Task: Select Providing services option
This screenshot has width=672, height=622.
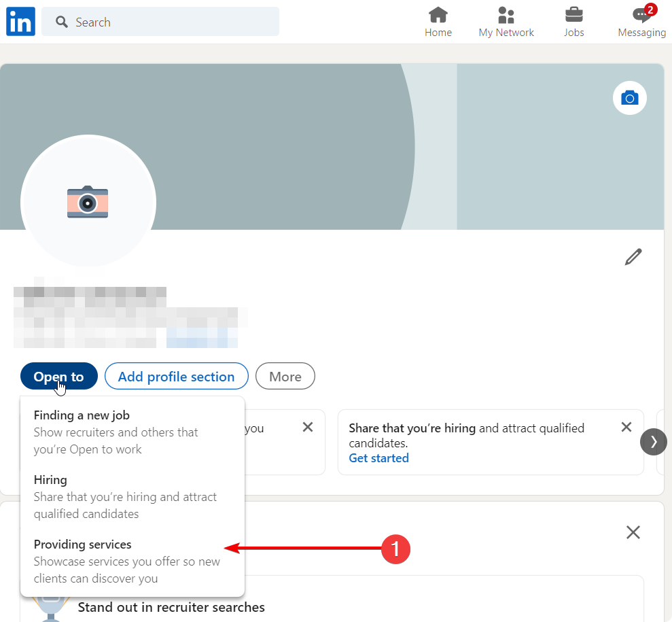Action: [x=83, y=545]
